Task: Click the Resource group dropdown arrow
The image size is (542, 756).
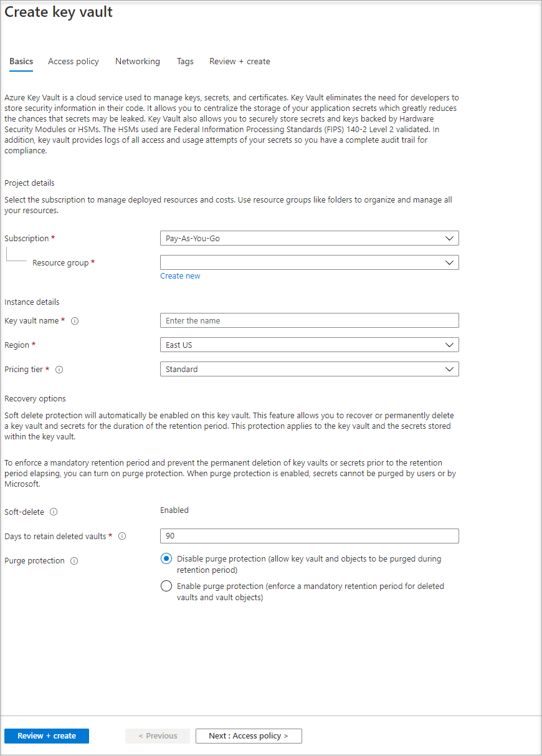Action: tap(450, 262)
